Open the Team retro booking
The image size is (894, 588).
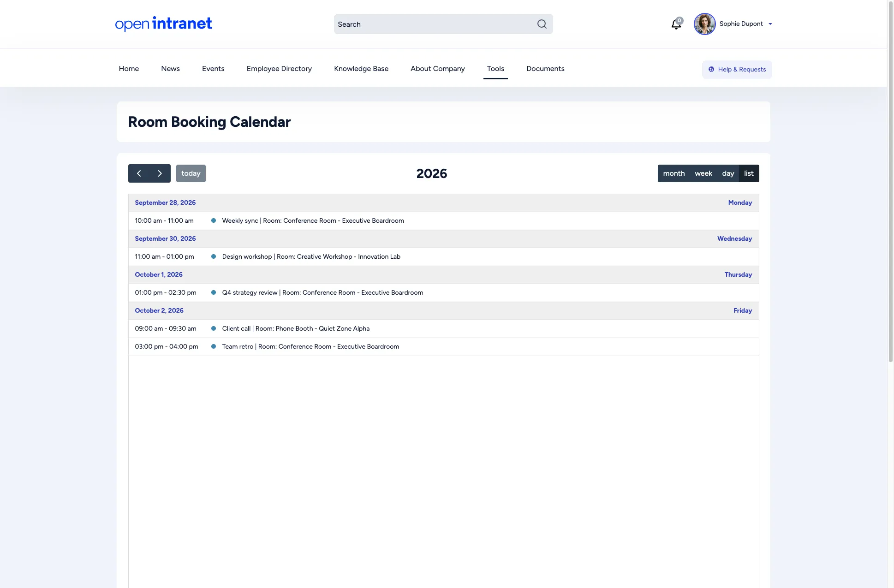click(310, 347)
